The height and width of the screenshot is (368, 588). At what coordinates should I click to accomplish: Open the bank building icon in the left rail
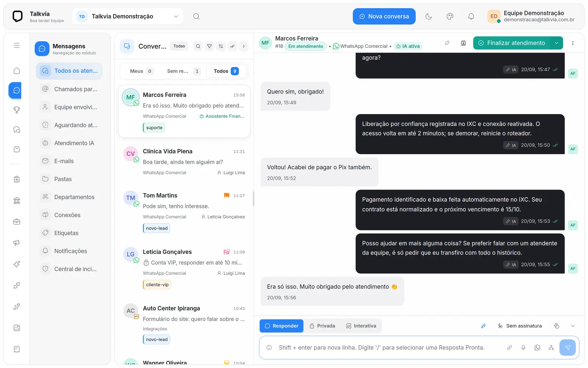pos(17,200)
